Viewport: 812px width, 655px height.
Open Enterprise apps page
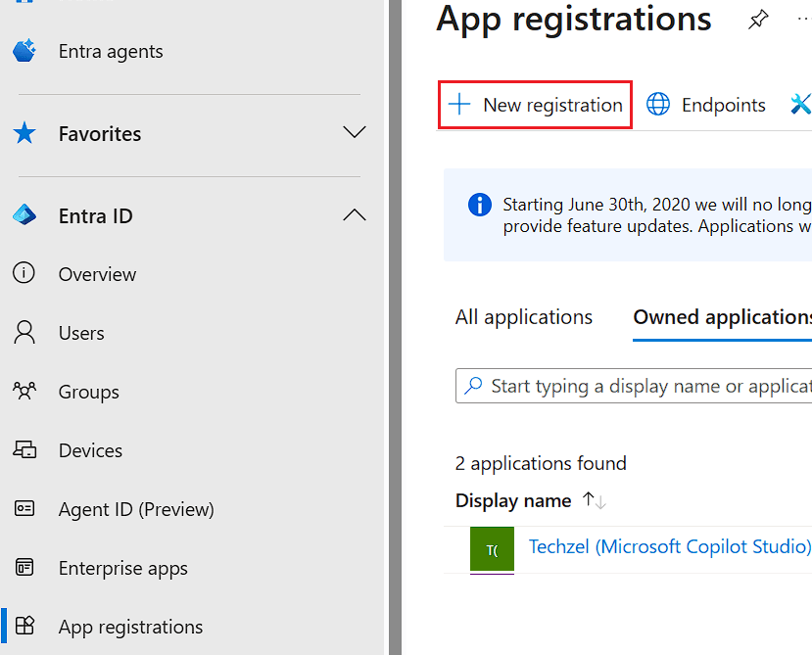tap(123, 569)
